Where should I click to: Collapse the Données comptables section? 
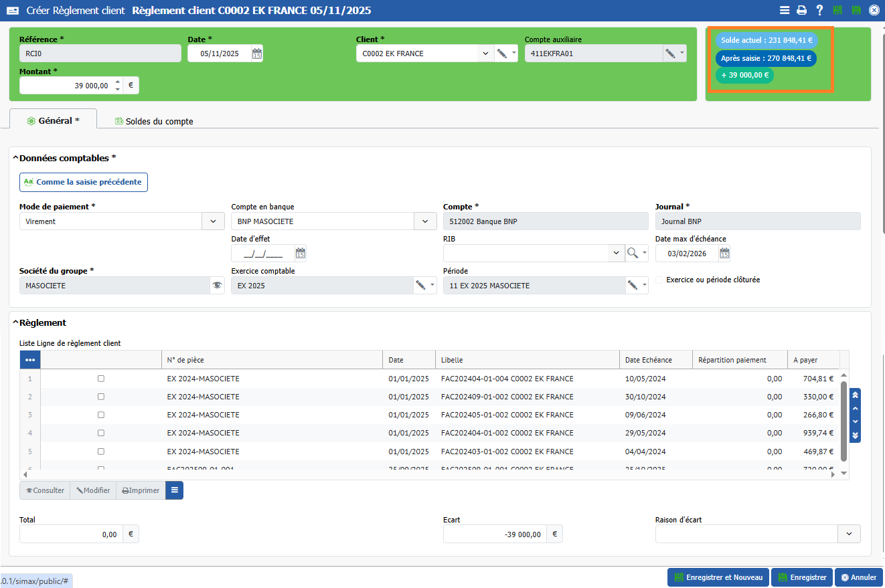(15, 159)
